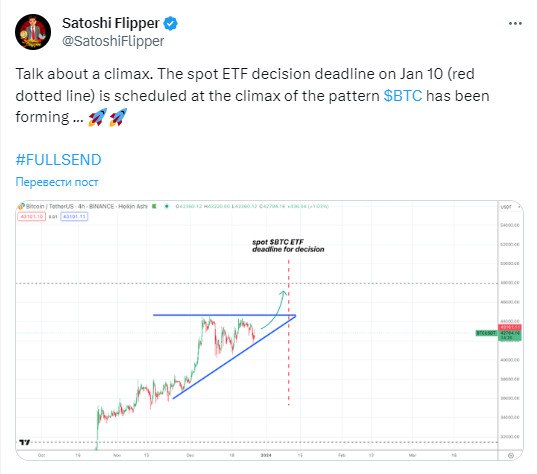Click the 2024 label on the time axis
Viewport: 537px width, 474px height.
(266, 455)
